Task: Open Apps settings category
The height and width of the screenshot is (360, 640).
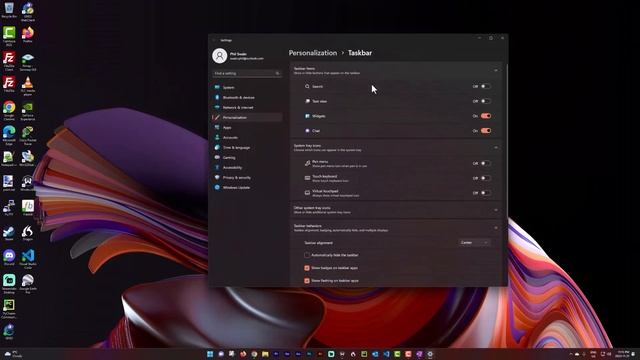Action: (x=247, y=127)
